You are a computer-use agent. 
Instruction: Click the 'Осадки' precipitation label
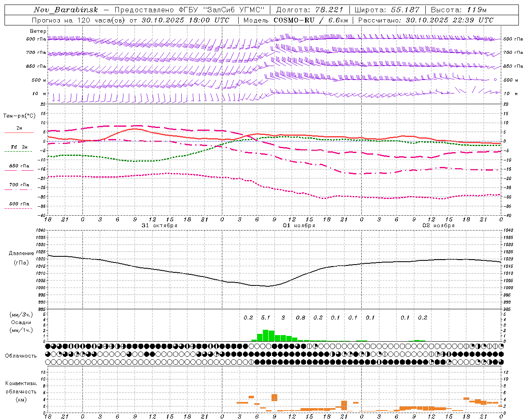[x=21, y=322]
